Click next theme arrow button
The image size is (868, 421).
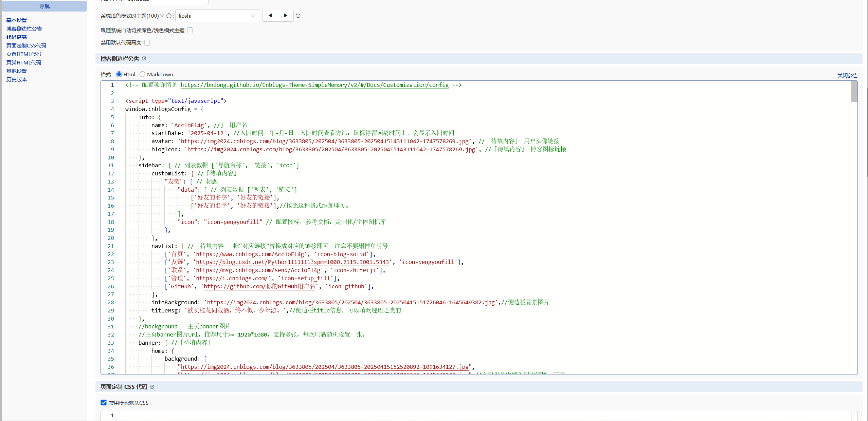pyautogui.click(x=286, y=16)
